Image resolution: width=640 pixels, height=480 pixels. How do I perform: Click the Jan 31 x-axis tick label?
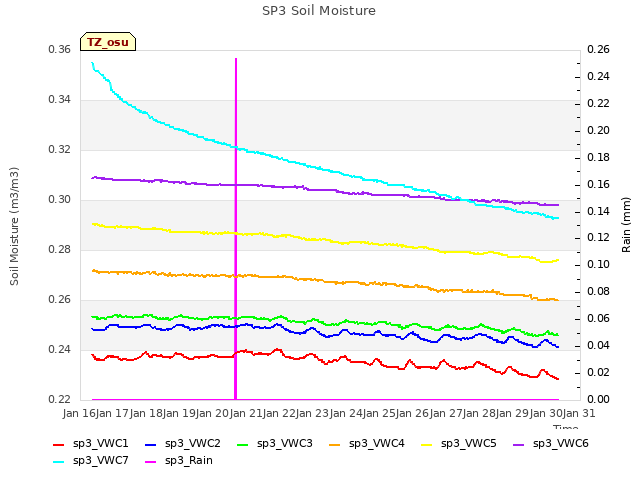(x=579, y=413)
